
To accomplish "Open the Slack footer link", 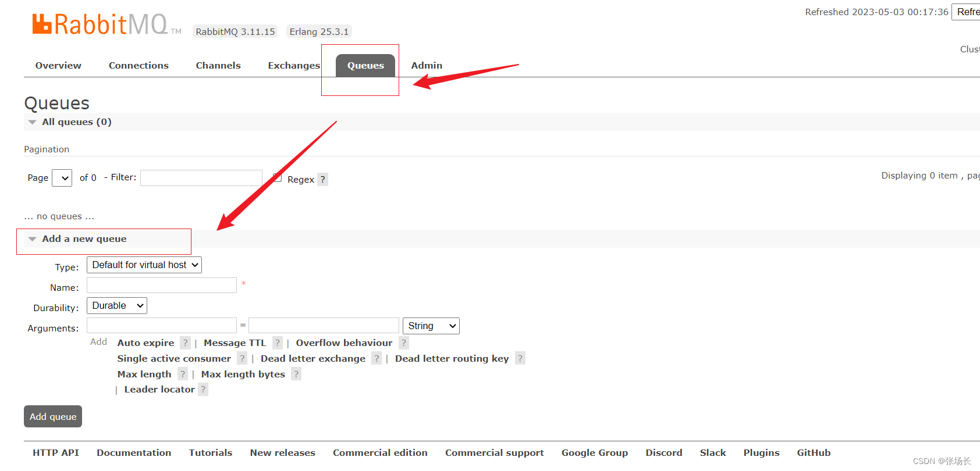I will coord(713,453).
